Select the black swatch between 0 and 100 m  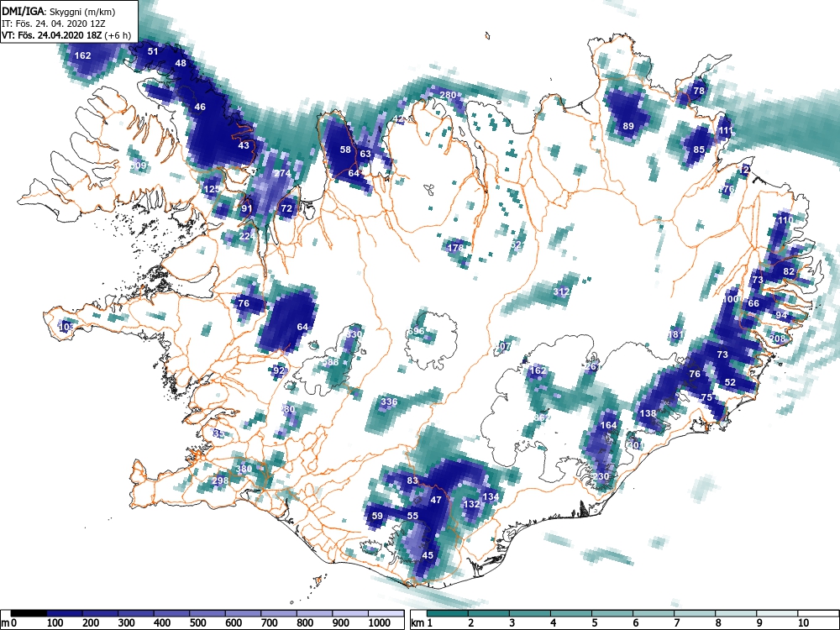click(x=29, y=613)
